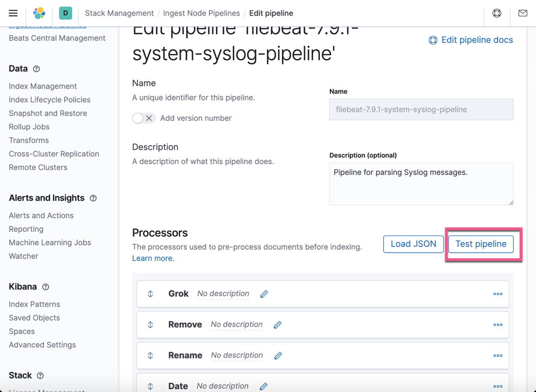Viewport: 536px width, 392px height.
Task: Open Reporting in sidebar
Action: tap(26, 229)
